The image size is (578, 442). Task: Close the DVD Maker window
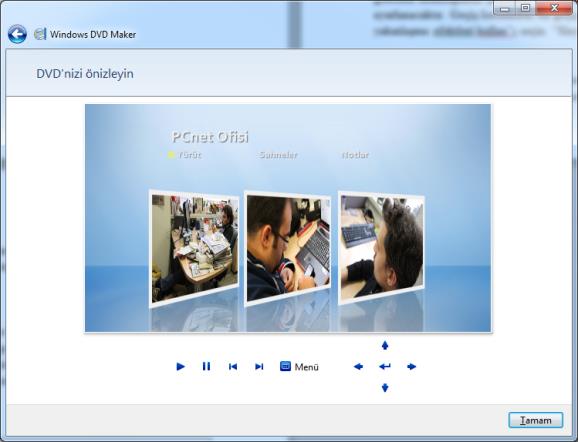[554, 8]
